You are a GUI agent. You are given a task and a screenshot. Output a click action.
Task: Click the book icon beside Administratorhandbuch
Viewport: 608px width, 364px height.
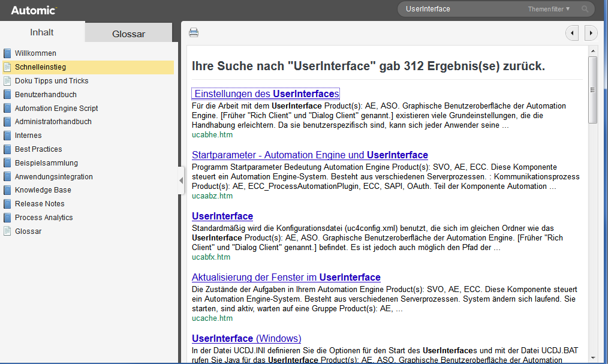pyautogui.click(x=7, y=122)
